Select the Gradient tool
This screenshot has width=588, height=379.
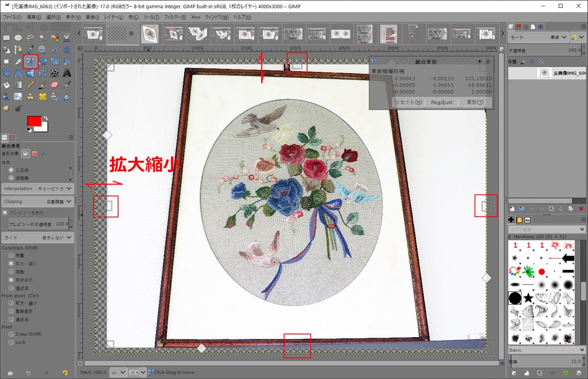coord(18,85)
